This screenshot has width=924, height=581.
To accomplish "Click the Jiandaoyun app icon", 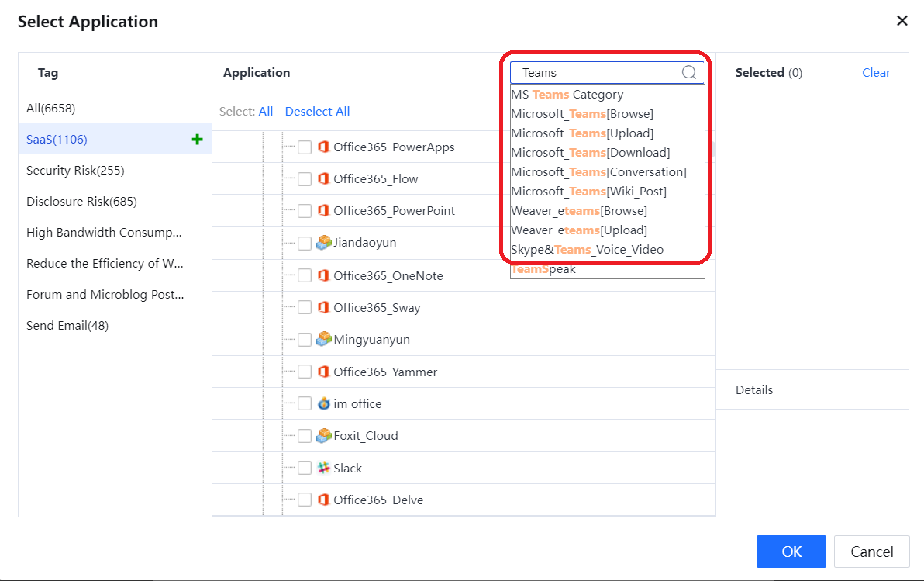I will pyautogui.click(x=323, y=243).
